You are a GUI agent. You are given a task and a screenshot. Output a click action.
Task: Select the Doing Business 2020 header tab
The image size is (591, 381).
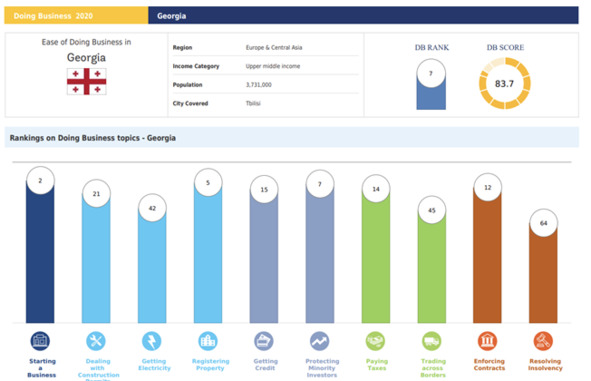tap(77, 15)
